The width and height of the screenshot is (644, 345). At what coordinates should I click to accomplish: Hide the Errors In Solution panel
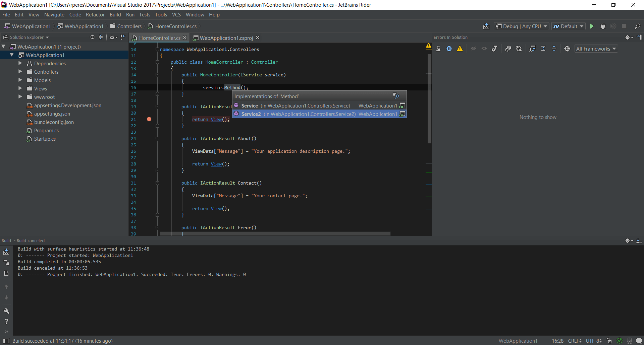639,37
